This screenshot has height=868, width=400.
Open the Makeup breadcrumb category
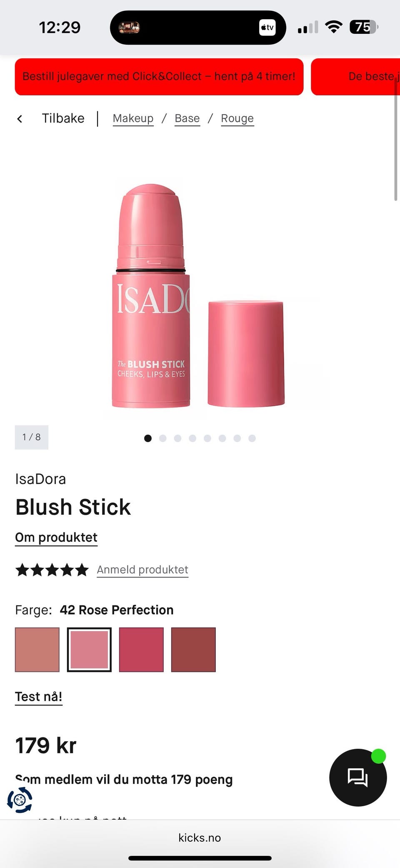coord(133,118)
